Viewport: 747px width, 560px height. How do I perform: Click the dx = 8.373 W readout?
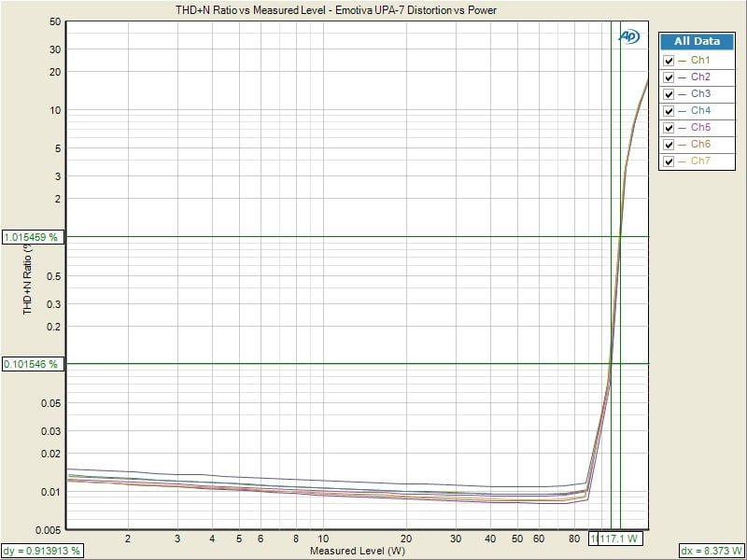click(x=712, y=551)
